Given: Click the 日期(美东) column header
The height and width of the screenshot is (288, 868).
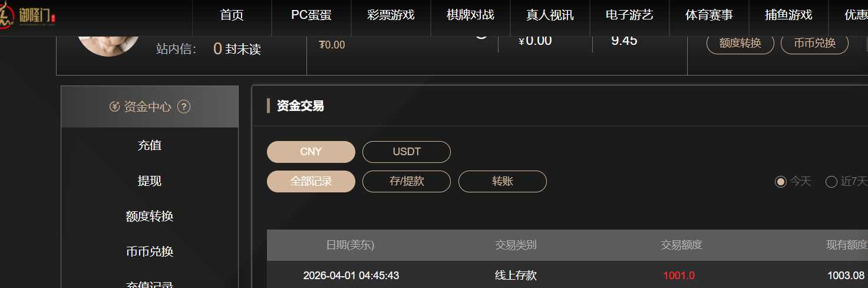Looking at the screenshot, I should pyautogui.click(x=350, y=245).
